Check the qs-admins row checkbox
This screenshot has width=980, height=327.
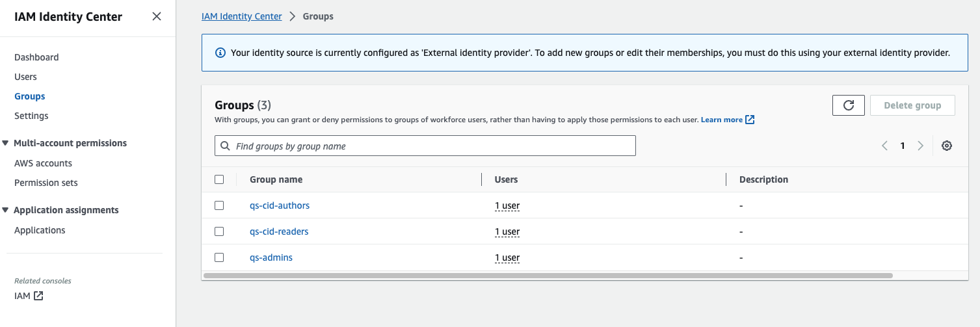pyautogui.click(x=219, y=257)
